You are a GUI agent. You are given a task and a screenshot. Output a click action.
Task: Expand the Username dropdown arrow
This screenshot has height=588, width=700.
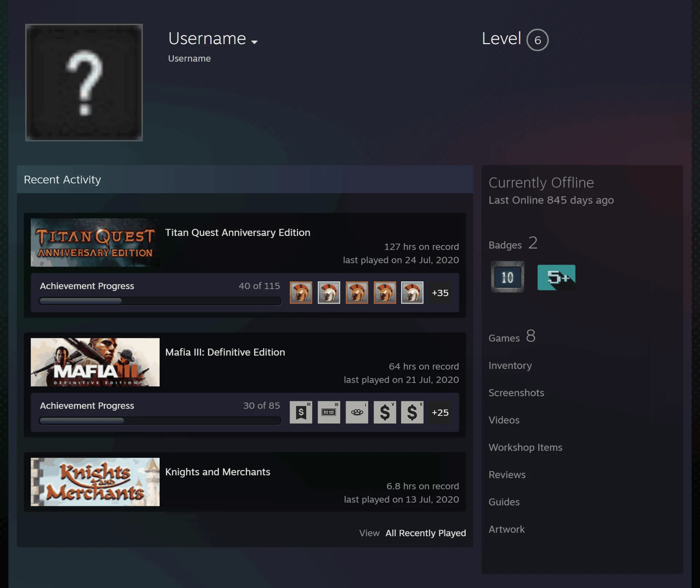(x=254, y=42)
